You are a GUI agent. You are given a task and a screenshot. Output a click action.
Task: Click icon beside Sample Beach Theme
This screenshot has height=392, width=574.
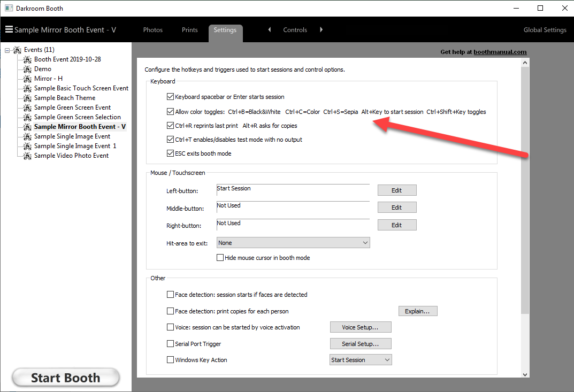(x=27, y=98)
